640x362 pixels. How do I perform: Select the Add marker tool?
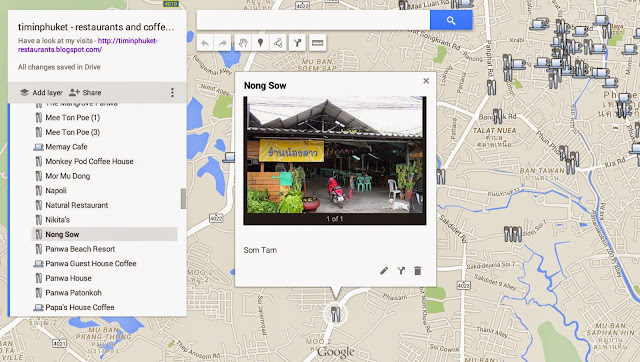pyautogui.click(x=260, y=43)
